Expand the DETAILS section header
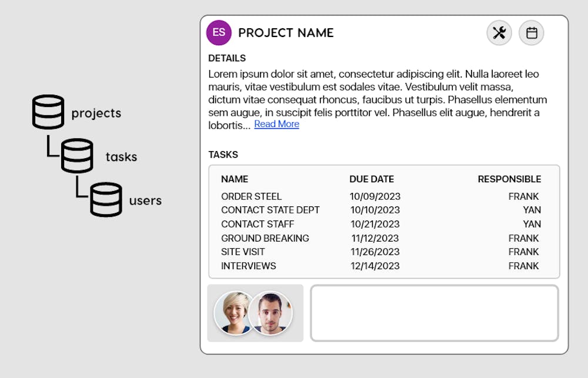Viewport: 588px width, 378px height. 227,58
